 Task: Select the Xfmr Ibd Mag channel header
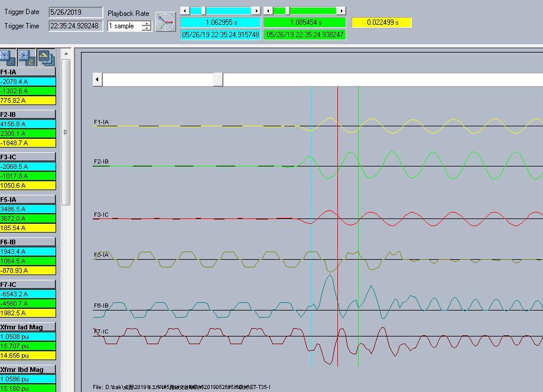28,370
